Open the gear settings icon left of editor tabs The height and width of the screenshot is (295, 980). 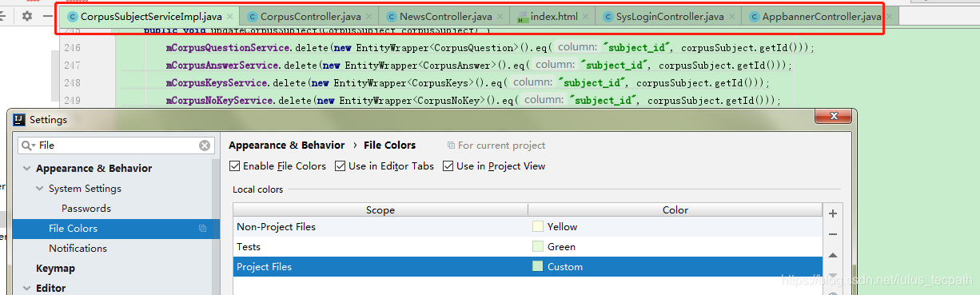pos(27,16)
